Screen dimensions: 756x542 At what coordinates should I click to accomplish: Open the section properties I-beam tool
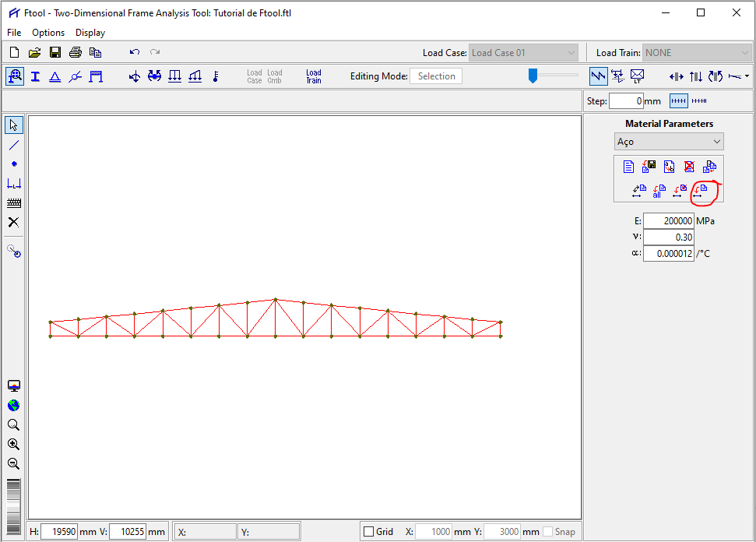tap(35, 76)
